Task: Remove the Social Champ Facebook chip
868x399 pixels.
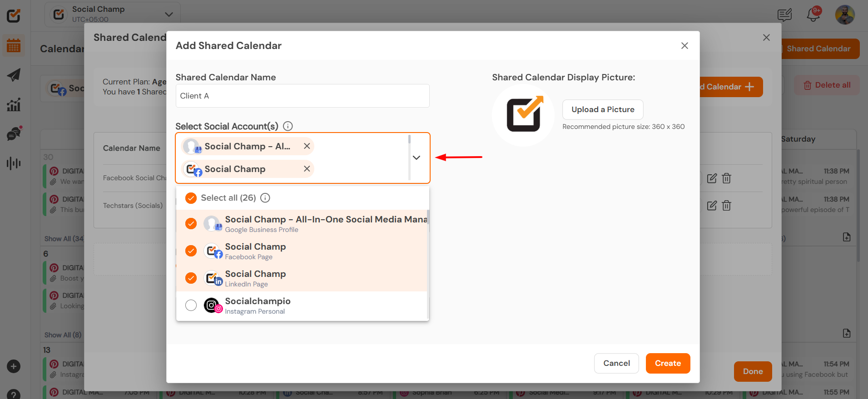Action: [x=307, y=169]
